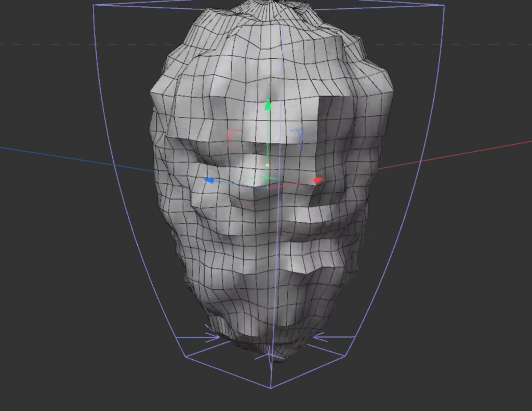Screen dimensions: 532x411
Task: Click the yellow dot on the gizmo
Action: click(x=268, y=165)
